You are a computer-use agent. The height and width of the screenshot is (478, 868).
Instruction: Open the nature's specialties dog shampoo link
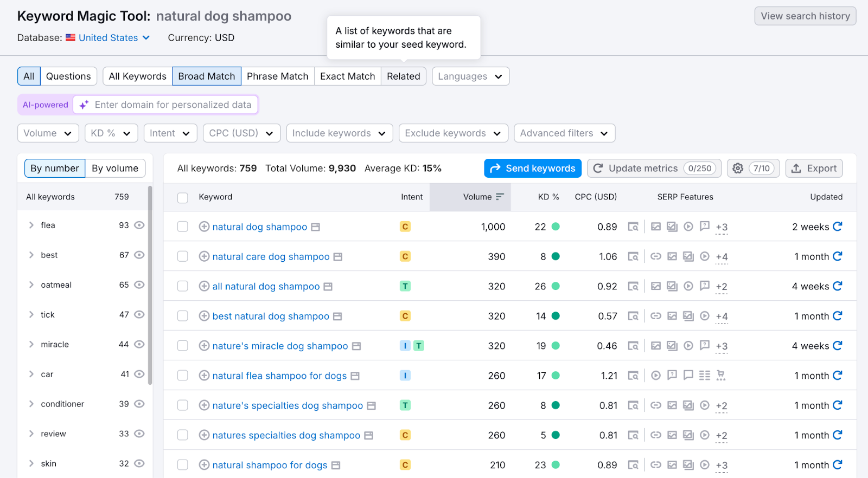click(288, 405)
